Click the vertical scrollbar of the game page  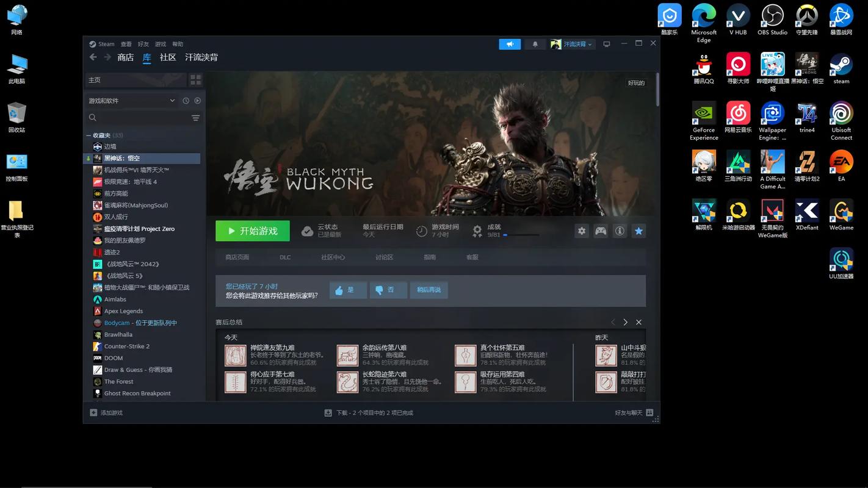pos(657,89)
